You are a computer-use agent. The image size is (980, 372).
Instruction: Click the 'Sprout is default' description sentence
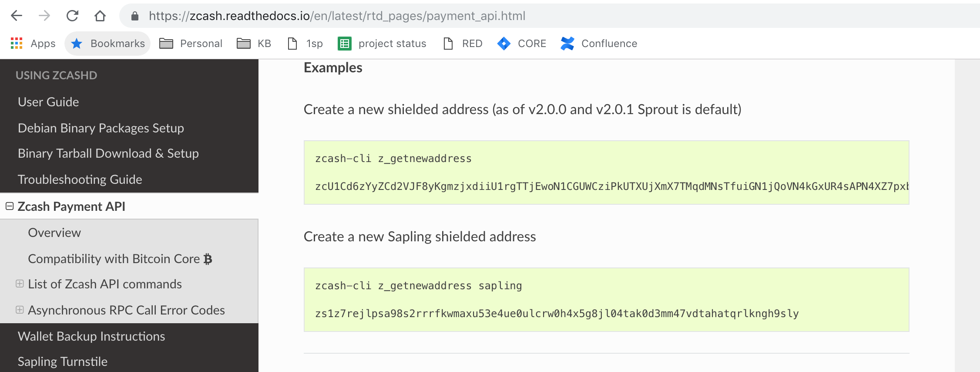point(522,109)
